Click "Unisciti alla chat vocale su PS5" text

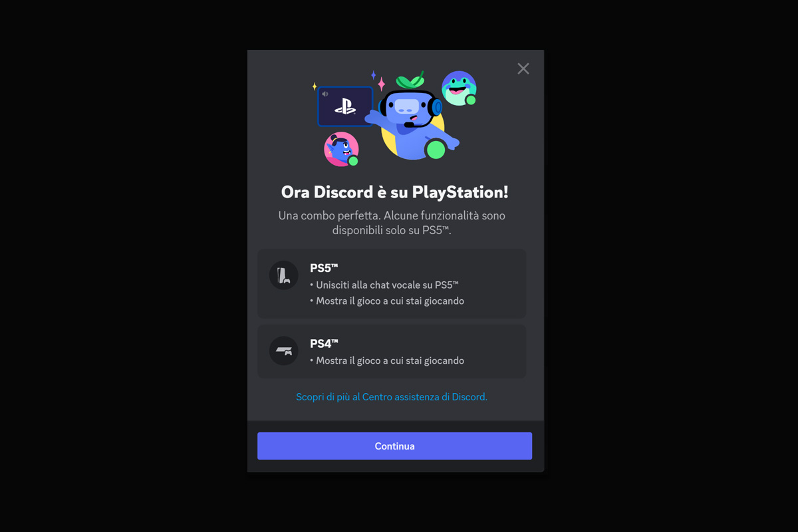click(x=387, y=285)
